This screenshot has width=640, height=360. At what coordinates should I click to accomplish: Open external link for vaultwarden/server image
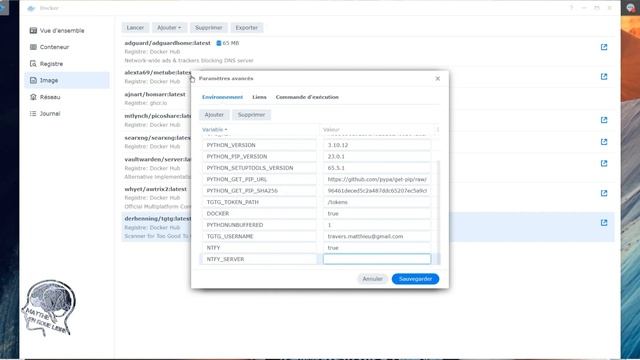[604, 163]
